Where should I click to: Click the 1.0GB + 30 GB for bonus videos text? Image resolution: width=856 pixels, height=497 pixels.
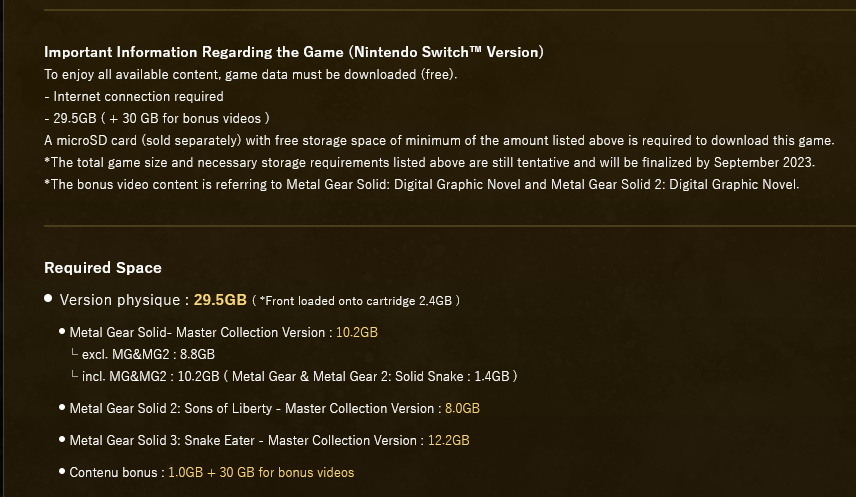coord(261,472)
